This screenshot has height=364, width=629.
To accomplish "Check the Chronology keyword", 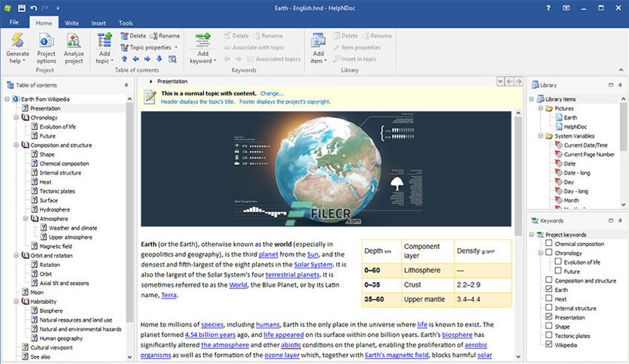I will coord(548,253).
